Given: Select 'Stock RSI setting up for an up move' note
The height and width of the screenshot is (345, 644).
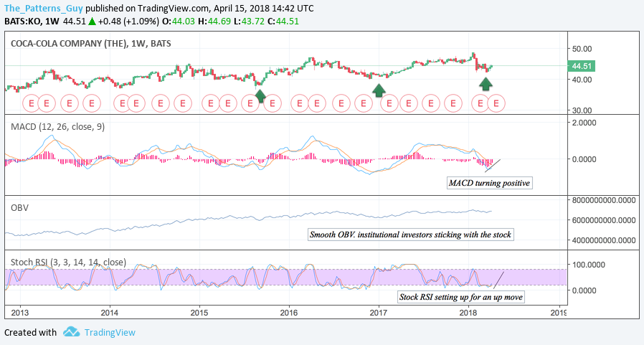Looking at the screenshot, I should 461,297.
